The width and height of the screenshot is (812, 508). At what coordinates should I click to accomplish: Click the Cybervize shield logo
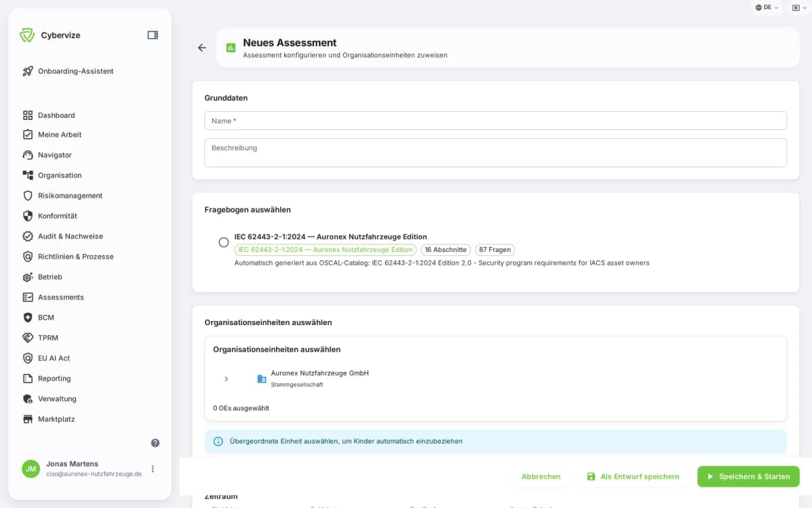point(27,35)
